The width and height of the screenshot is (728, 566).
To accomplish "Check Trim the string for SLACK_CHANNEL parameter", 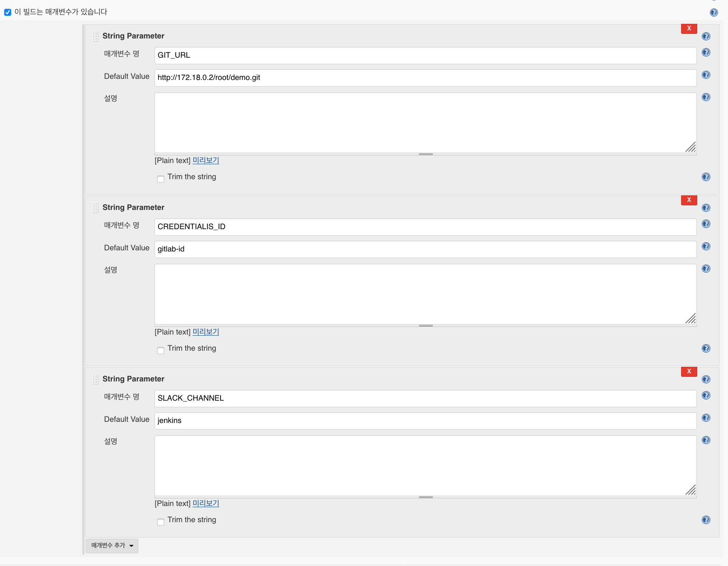I will pos(161,522).
